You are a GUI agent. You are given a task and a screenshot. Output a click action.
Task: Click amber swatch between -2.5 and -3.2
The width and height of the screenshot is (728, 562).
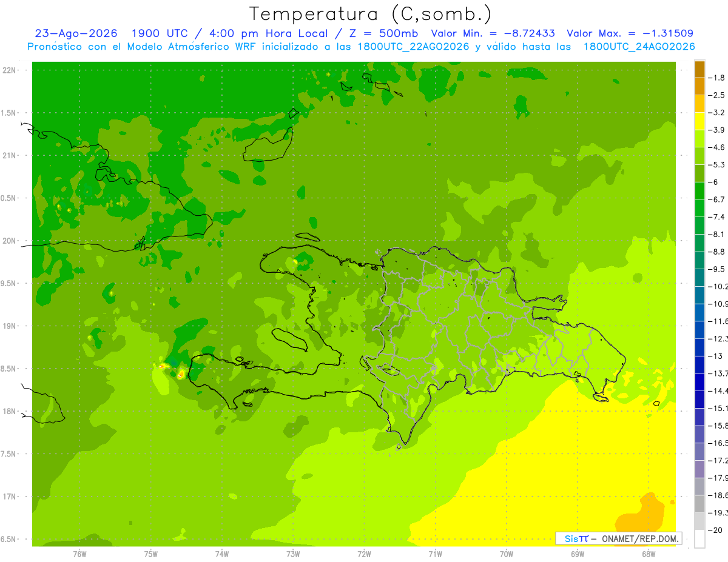coord(699,104)
